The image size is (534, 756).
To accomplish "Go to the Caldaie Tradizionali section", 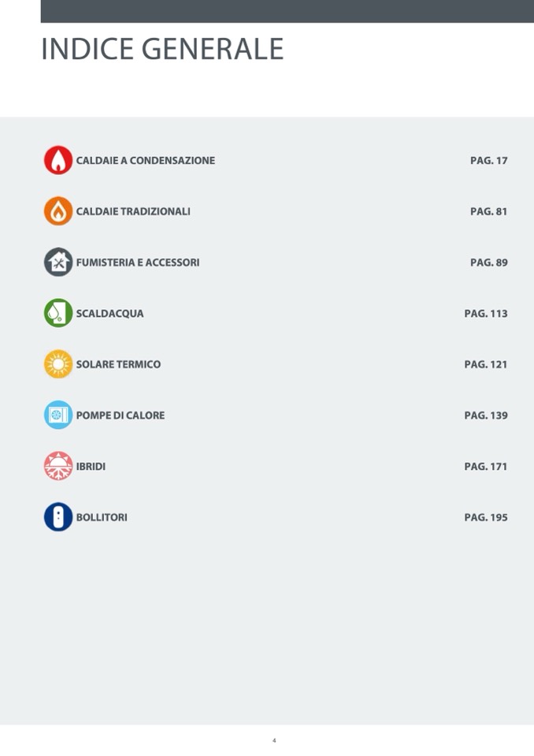I will tap(133, 211).
